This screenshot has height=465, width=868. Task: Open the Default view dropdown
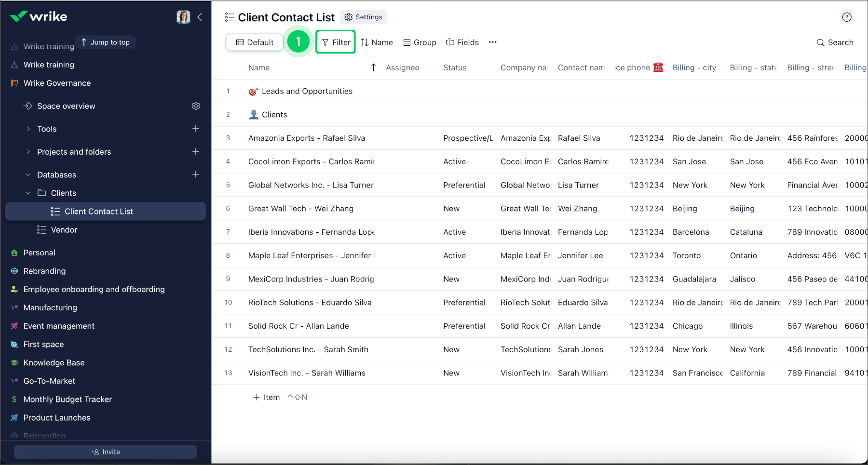[x=255, y=42]
